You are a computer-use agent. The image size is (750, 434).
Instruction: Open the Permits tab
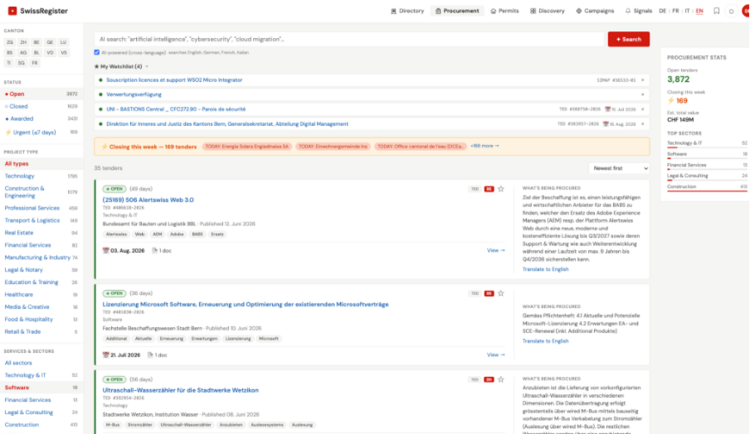[x=505, y=11]
